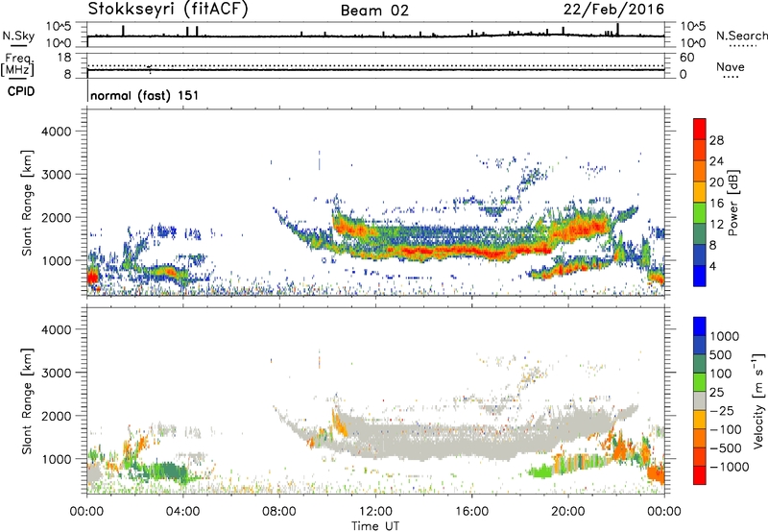Click the 20:00 time tick label
This screenshot has height=532, width=768.
pyautogui.click(x=568, y=512)
